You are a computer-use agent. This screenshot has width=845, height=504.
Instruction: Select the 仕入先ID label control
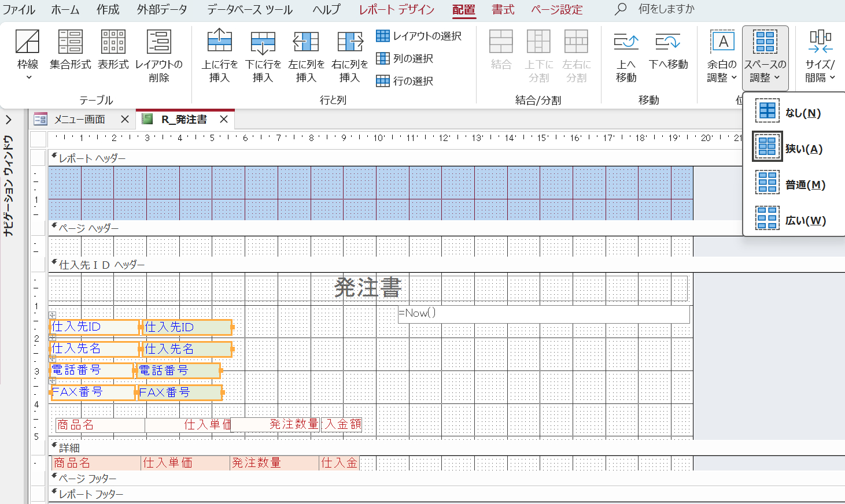click(95, 327)
